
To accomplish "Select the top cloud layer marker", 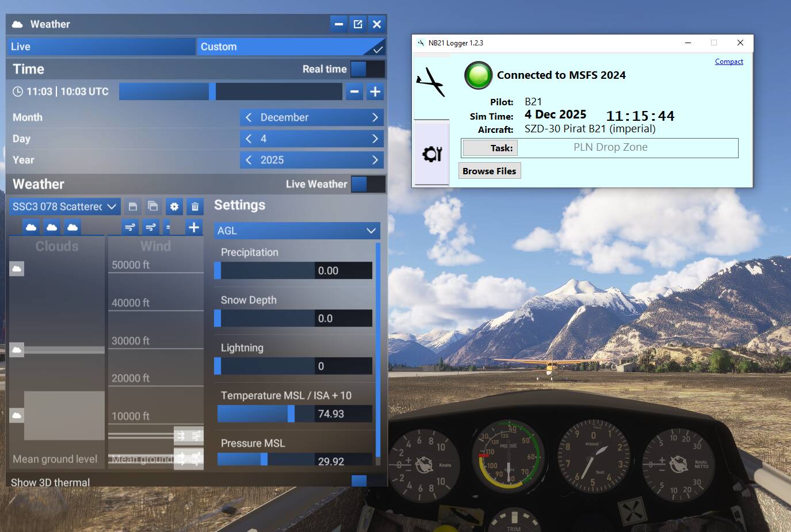I will pyautogui.click(x=17, y=269).
